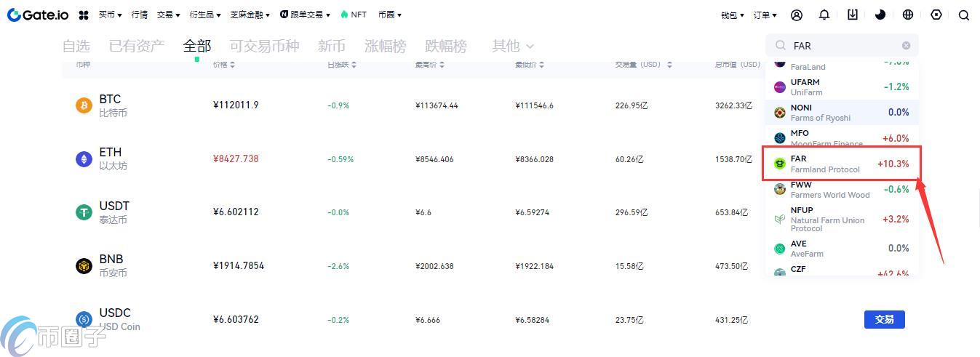The image size is (980, 357).
Task: Open the 行情 markets menu item
Action: (x=139, y=15)
